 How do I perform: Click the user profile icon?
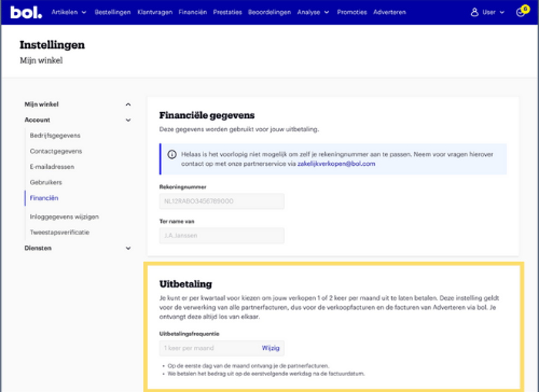474,13
